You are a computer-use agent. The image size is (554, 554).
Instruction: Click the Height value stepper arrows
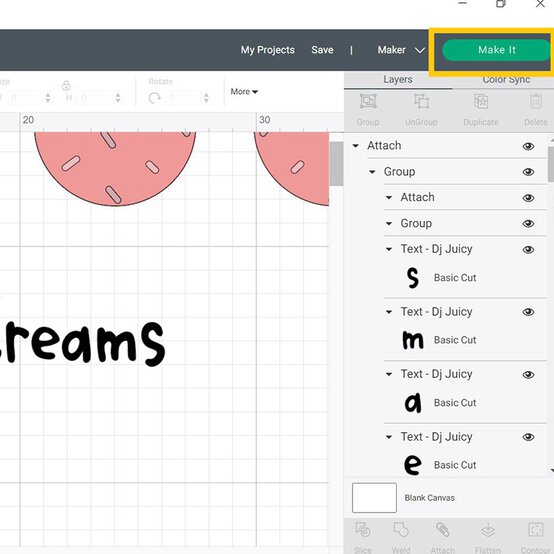(x=118, y=98)
